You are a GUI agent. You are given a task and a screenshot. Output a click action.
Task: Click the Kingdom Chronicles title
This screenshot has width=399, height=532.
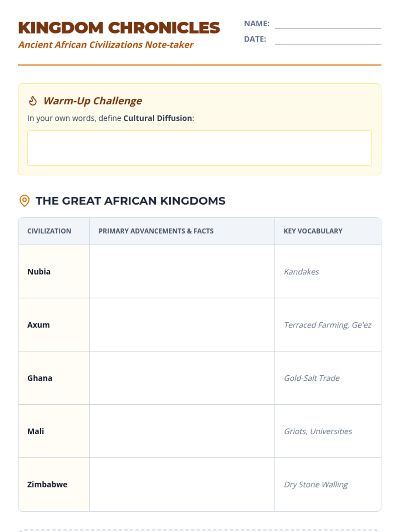click(119, 28)
